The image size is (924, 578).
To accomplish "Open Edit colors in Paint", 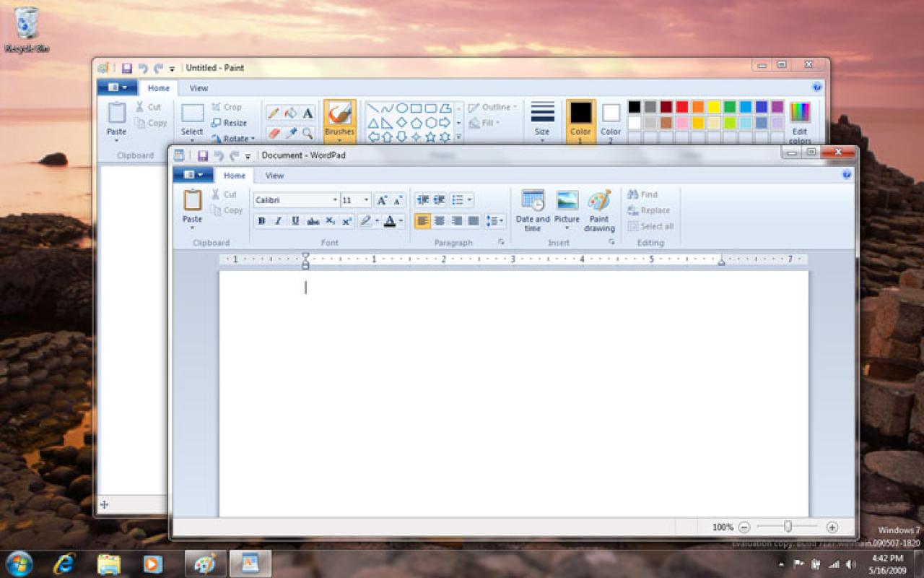I will point(800,122).
